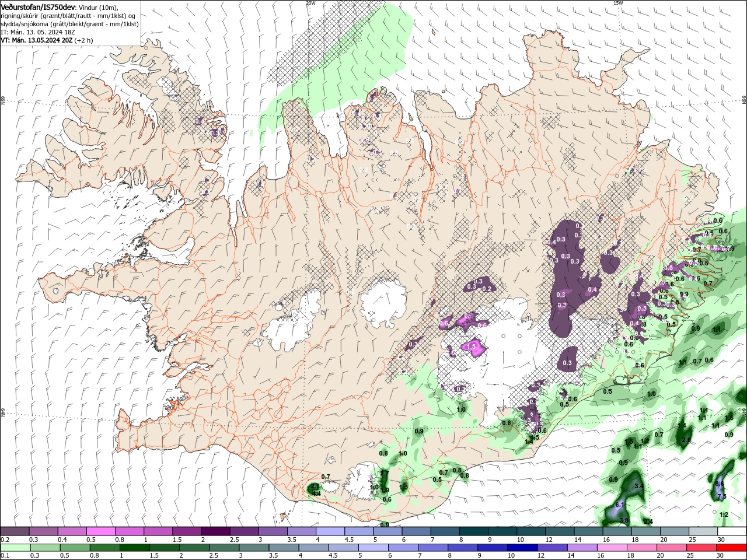Pick the 3.5 lavender swatch in the snow legend
The image size is (747, 560).
pyautogui.click(x=301, y=531)
